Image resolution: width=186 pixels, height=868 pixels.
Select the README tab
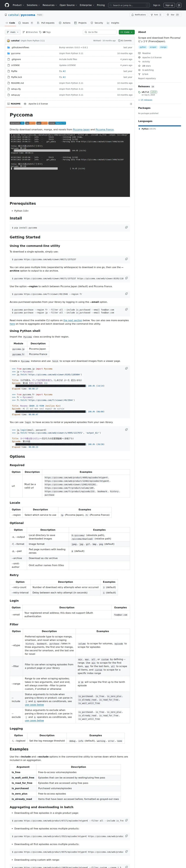pyautogui.click(x=14, y=104)
